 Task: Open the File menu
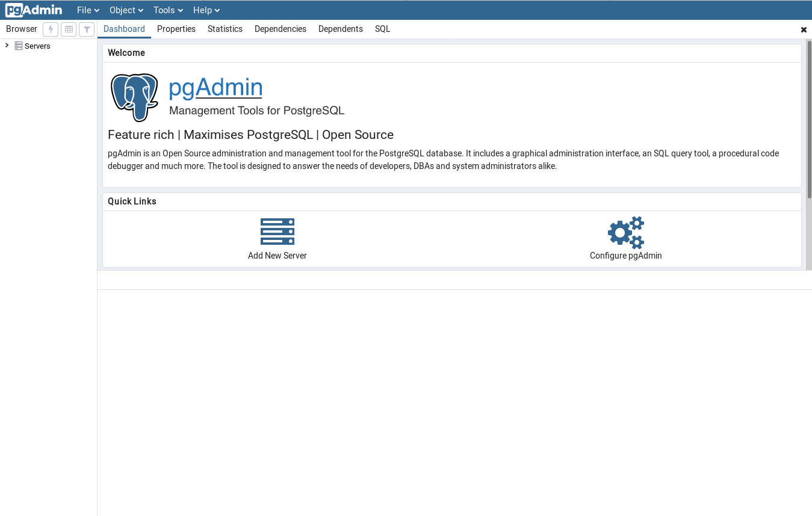pos(87,10)
